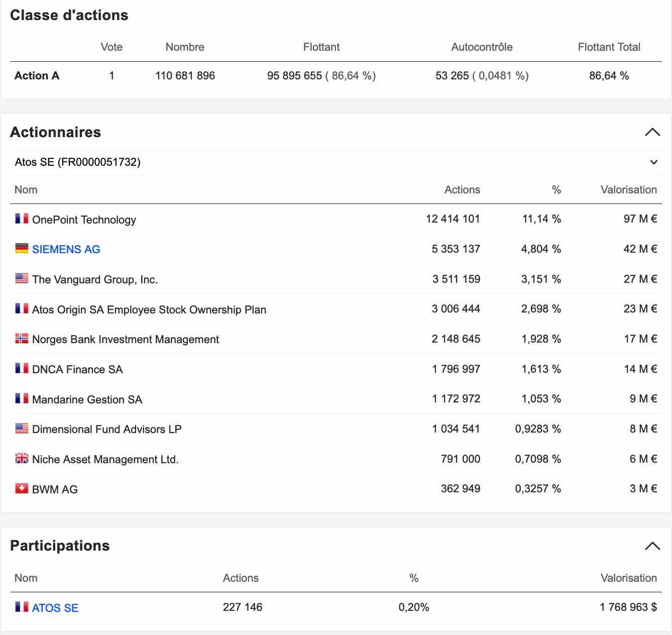
Task: Click OnePoint's share count 12 414 101
Action: (x=453, y=219)
